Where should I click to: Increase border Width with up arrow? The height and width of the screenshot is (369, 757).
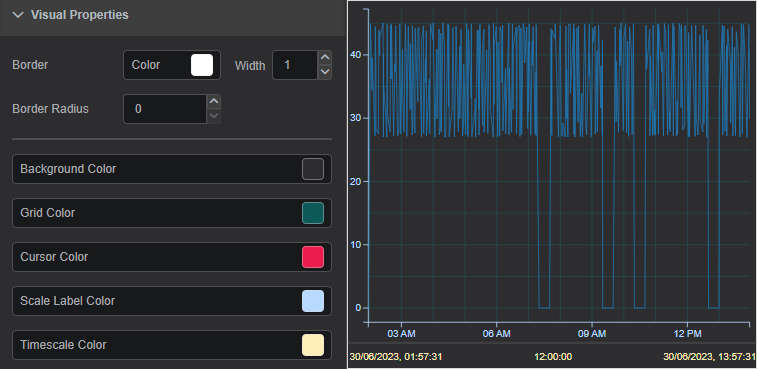click(x=325, y=57)
